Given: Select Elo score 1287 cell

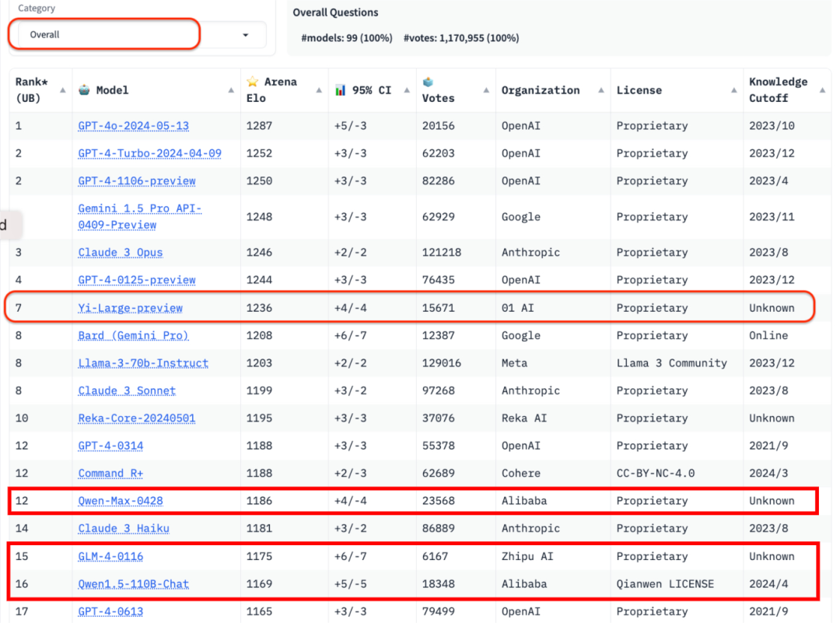Looking at the screenshot, I should (x=259, y=126).
